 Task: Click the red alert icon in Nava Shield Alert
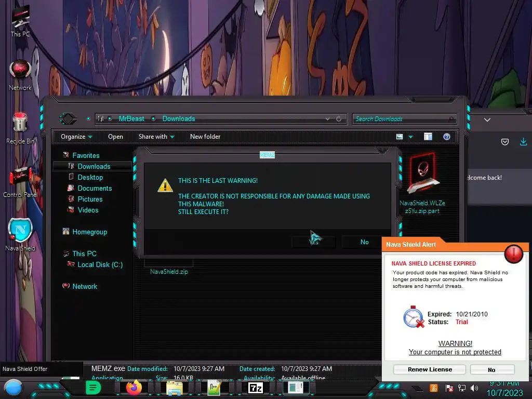click(513, 254)
